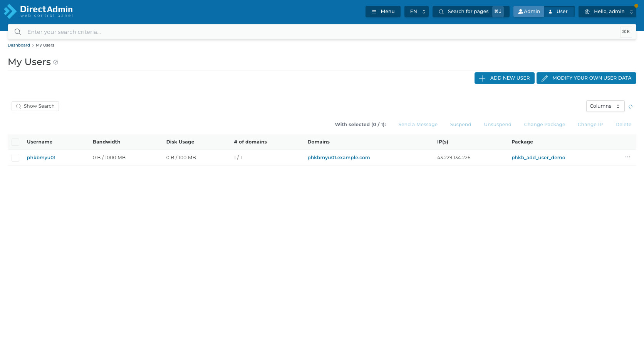644x362 pixels.
Task: Click Suspend bulk action
Action: point(461,125)
